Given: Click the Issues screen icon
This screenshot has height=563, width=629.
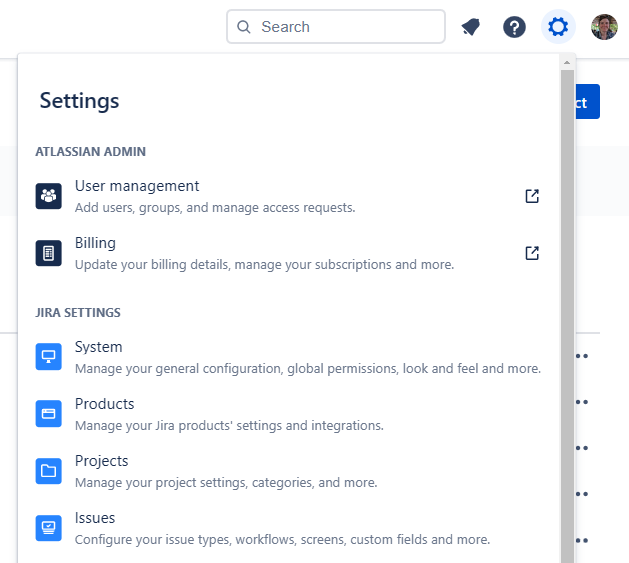Looking at the screenshot, I should click(49, 528).
